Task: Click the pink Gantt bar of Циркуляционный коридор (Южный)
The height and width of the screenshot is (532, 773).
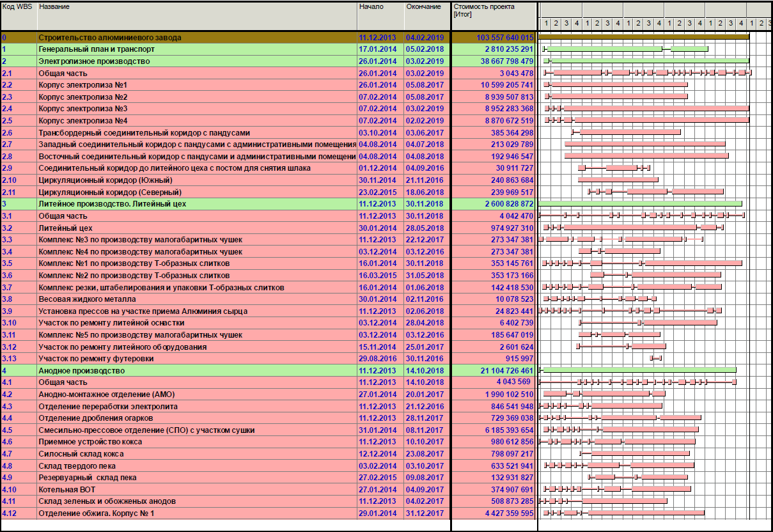Action: [x=618, y=180]
